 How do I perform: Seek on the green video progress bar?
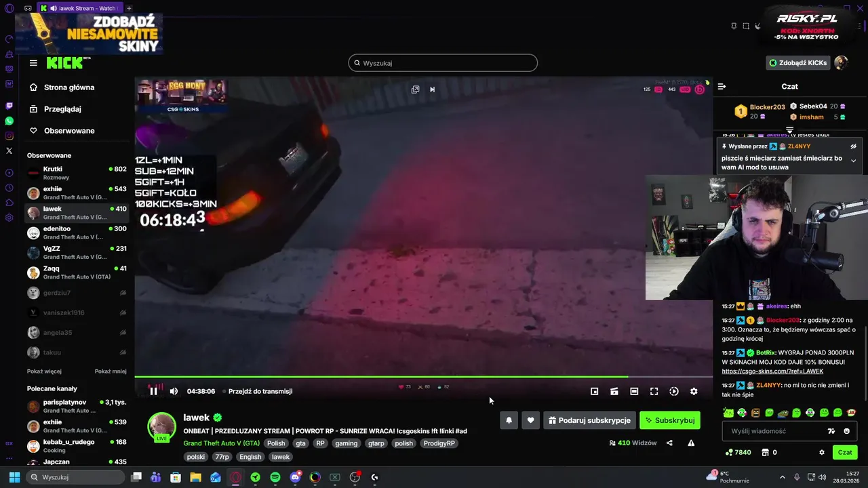click(x=423, y=377)
